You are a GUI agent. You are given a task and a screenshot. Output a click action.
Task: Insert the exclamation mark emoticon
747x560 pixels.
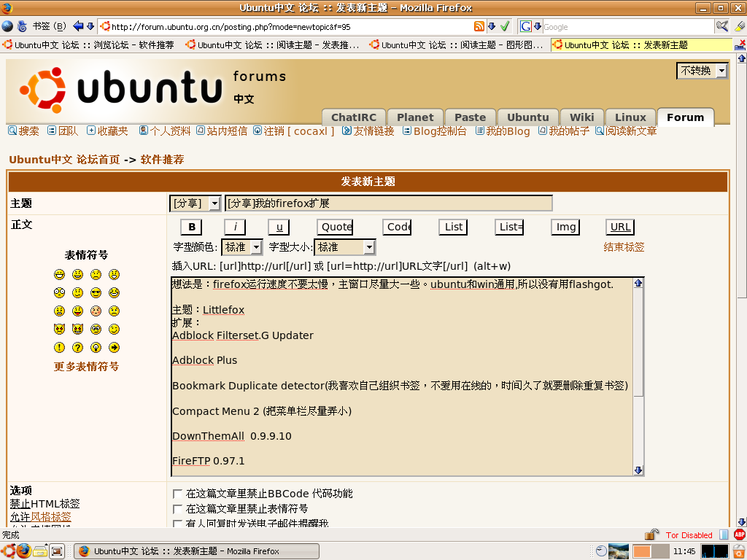pyautogui.click(x=59, y=347)
